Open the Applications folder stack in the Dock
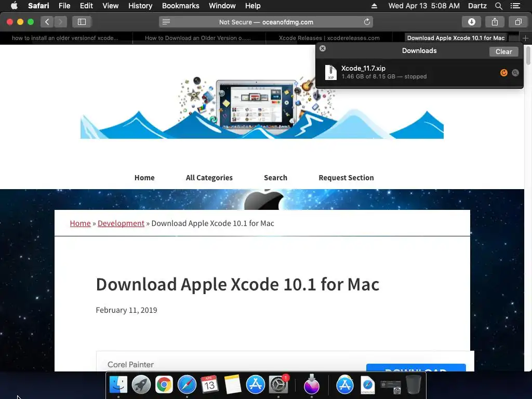Viewport: 532px width, 399px height. pyautogui.click(x=345, y=385)
